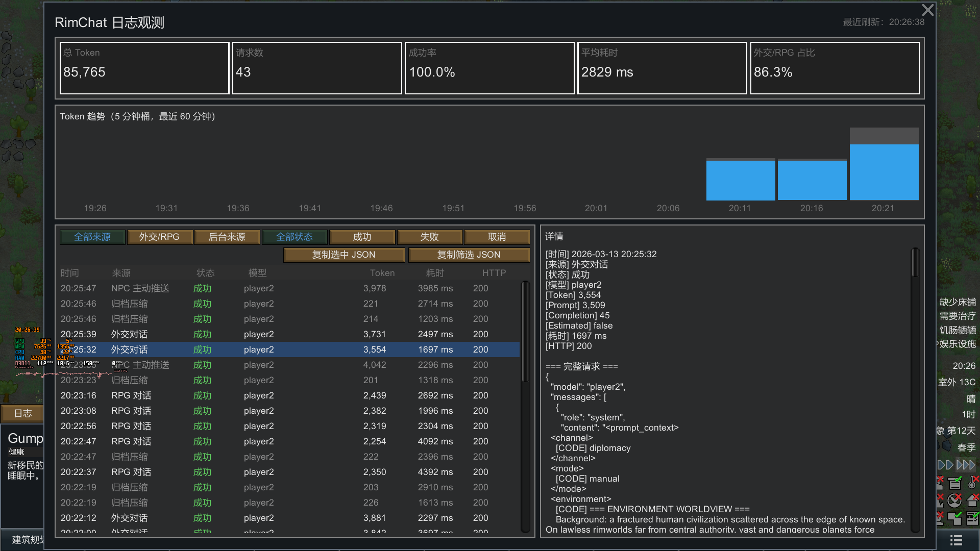Filter logs by 外交/RPG source
This screenshot has height=551, width=980.
[x=159, y=237]
